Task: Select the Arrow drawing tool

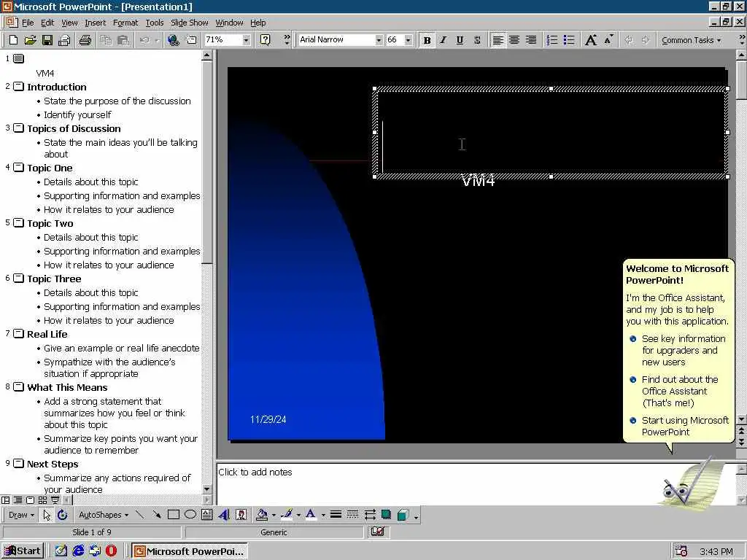Action: pos(156,515)
